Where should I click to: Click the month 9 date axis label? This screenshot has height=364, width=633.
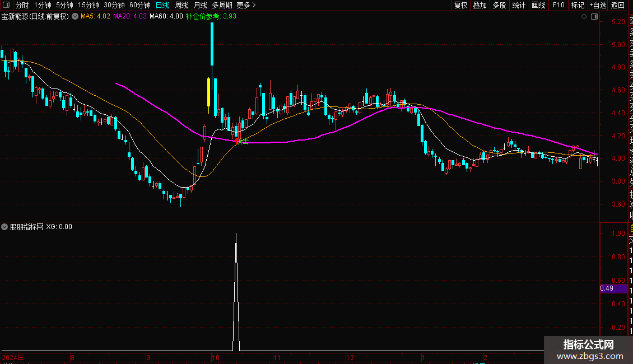[x=148, y=357]
